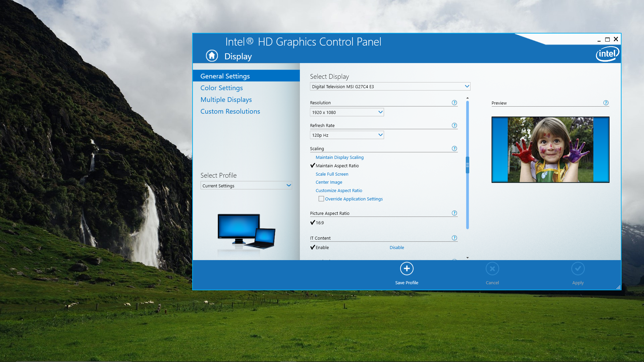Open help for Picture Aspect Ratio
The height and width of the screenshot is (362, 644).
click(x=454, y=213)
